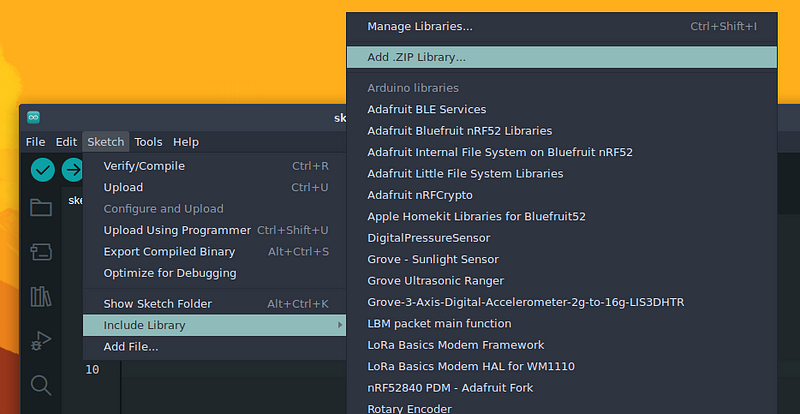
Task: Choose Verify/Compile from Sketch menu
Action: (214, 166)
